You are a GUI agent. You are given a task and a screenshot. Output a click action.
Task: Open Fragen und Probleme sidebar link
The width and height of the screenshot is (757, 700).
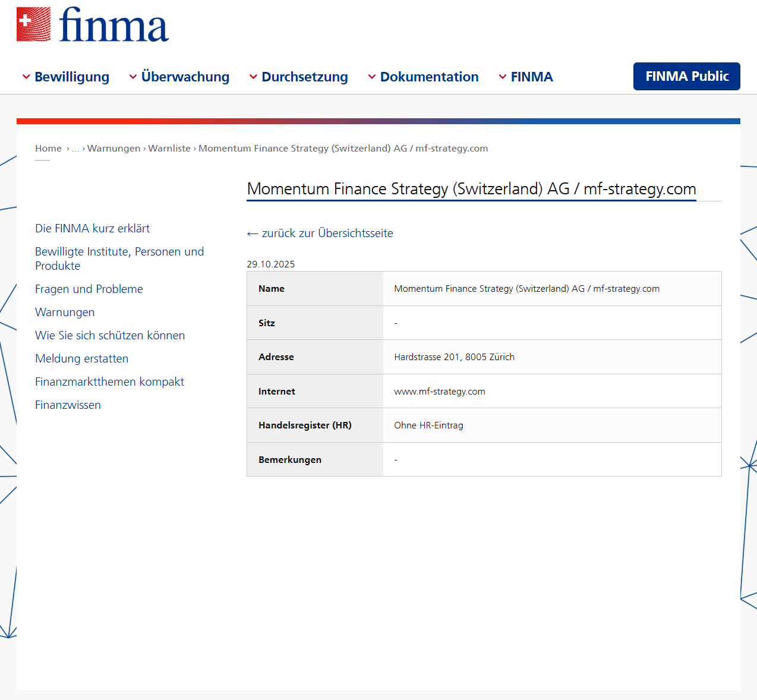tap(89, 289)
